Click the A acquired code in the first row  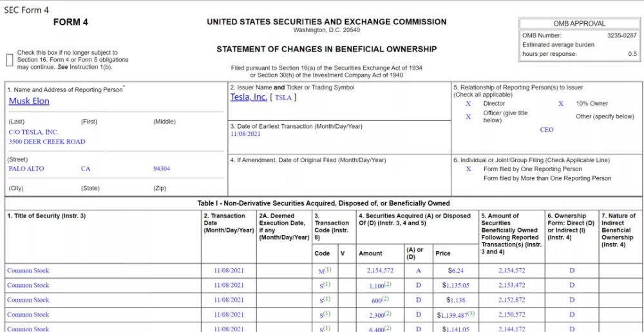tap(419, 270)
